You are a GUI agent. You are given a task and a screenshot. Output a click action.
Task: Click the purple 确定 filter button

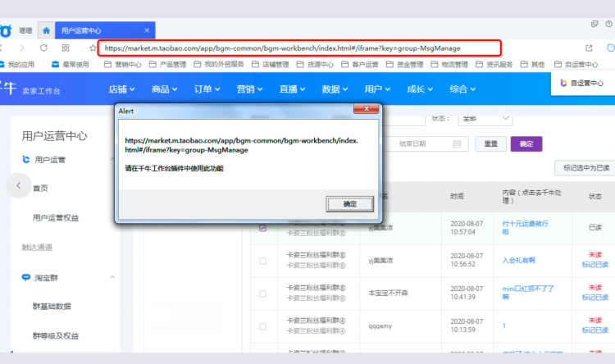tap(526, 144)
